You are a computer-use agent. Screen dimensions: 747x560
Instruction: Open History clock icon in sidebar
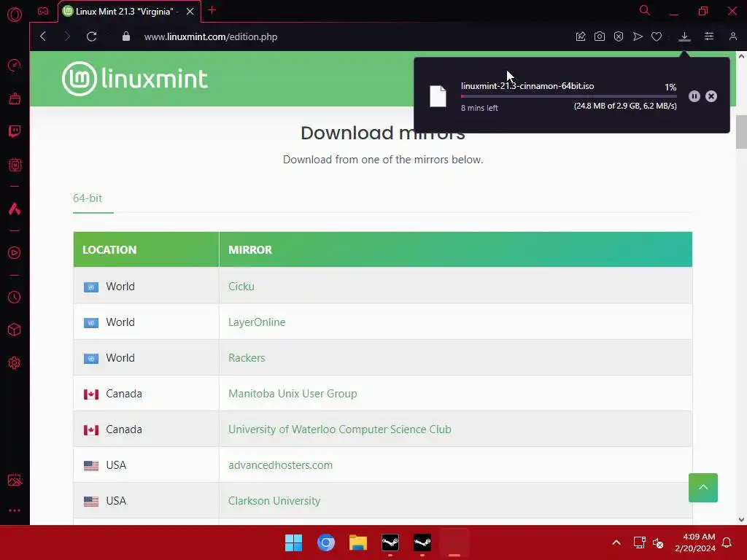point(15,297)
